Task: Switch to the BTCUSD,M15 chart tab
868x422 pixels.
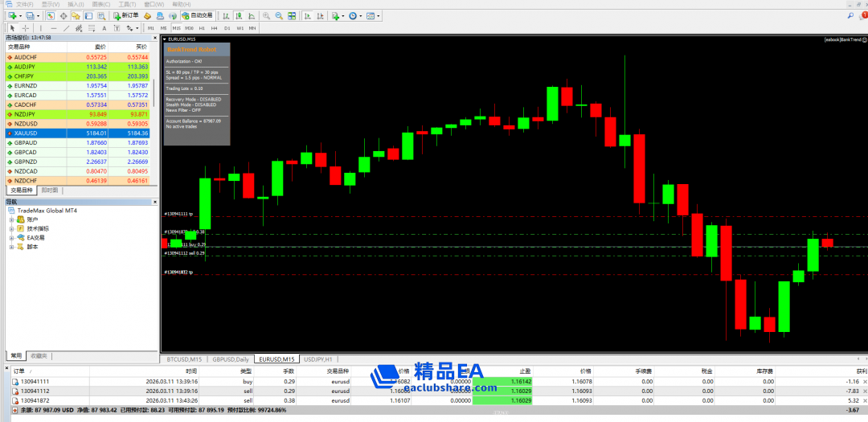Action: coord(182,359)
